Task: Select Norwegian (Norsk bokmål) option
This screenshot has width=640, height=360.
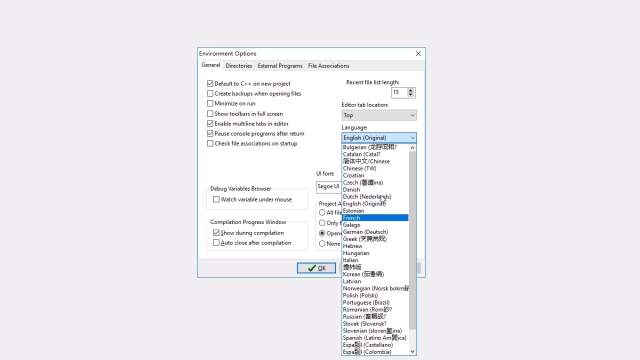Action: pos(375,289)
